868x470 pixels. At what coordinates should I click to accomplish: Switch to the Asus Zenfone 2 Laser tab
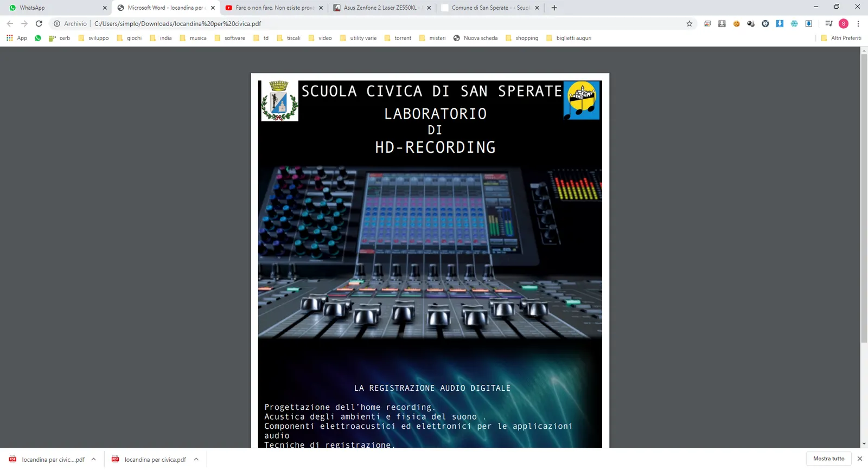(x=382, y=8)
